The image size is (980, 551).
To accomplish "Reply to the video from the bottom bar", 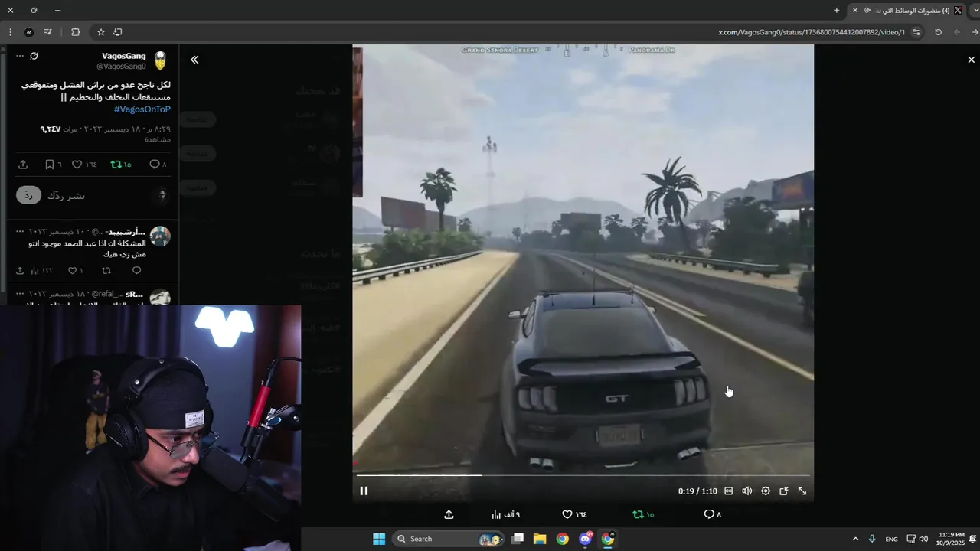I will tap(712, 514).
